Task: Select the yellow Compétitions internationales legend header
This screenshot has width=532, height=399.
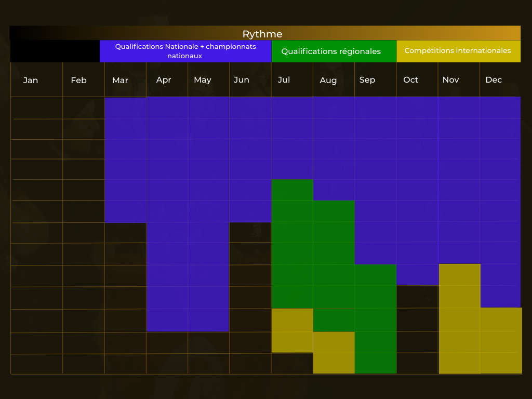Action: pos(458,51)
